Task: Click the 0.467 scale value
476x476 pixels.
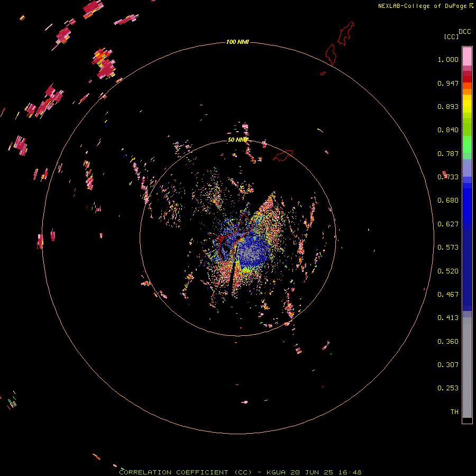Action: pyautogui.click(x=448, y=295)
